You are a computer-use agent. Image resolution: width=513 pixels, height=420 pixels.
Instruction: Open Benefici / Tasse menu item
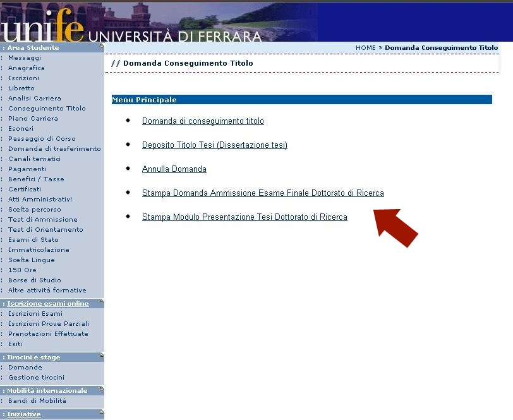pos(36,179)
